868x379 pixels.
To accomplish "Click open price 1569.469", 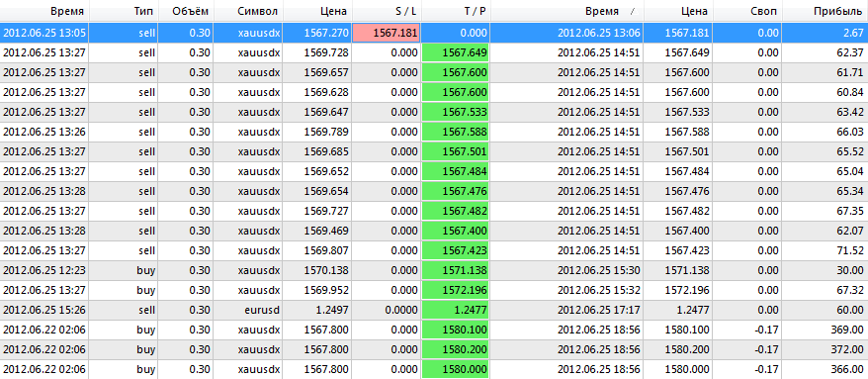I will click(x=326, y=231).
